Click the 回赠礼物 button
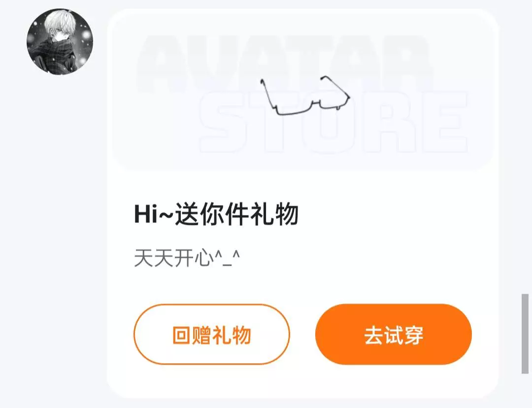This screenshot has height=408, width=532. tap(212, 334)
